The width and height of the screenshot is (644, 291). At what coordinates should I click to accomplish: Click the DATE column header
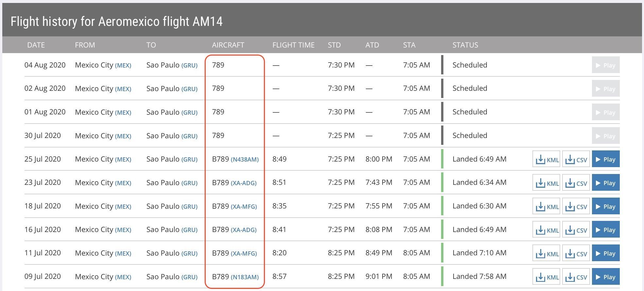pos(36,45)
